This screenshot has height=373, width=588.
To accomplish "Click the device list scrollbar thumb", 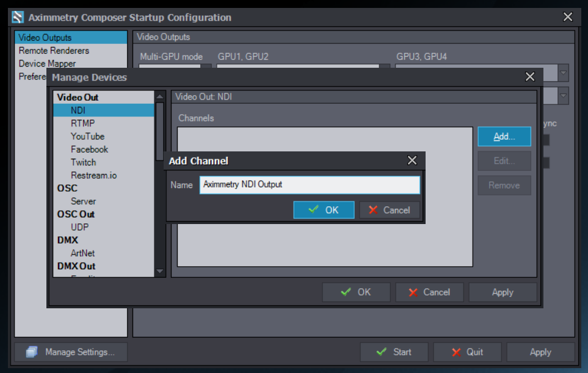I will 160,131.
